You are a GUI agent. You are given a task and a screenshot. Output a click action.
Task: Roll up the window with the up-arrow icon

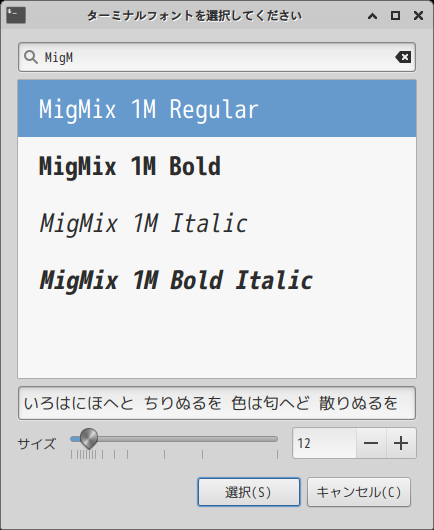tap(372, 16)
